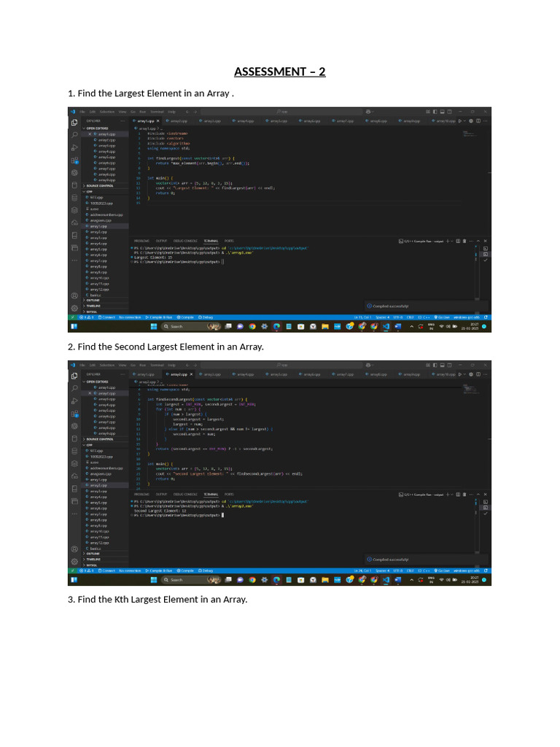Open Search icon in first VS Code screenshot sidebar

coord(74,135)
